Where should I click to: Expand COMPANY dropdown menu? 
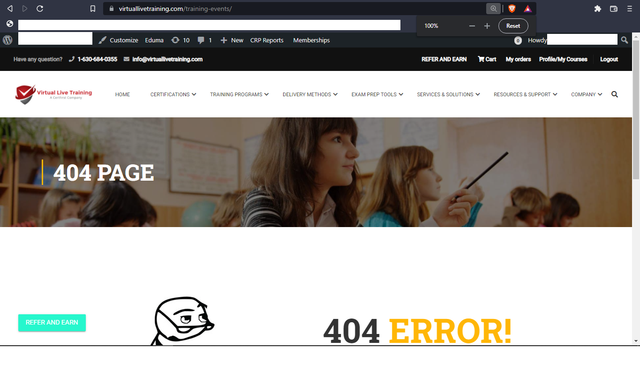pyautogui.click(x=587, y=94)
